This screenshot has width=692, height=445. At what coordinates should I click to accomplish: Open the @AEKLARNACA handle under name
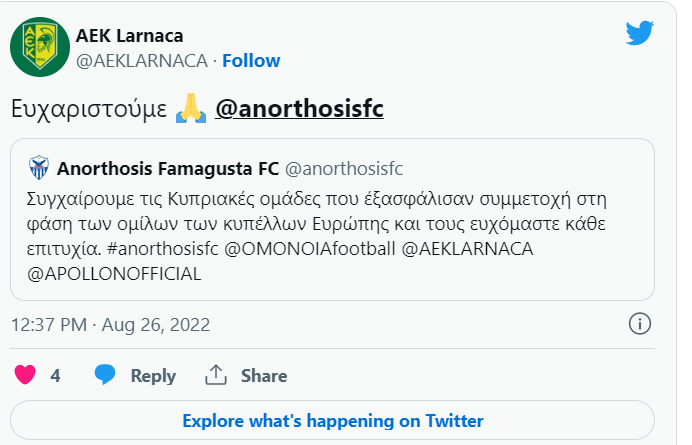[142, 61]
